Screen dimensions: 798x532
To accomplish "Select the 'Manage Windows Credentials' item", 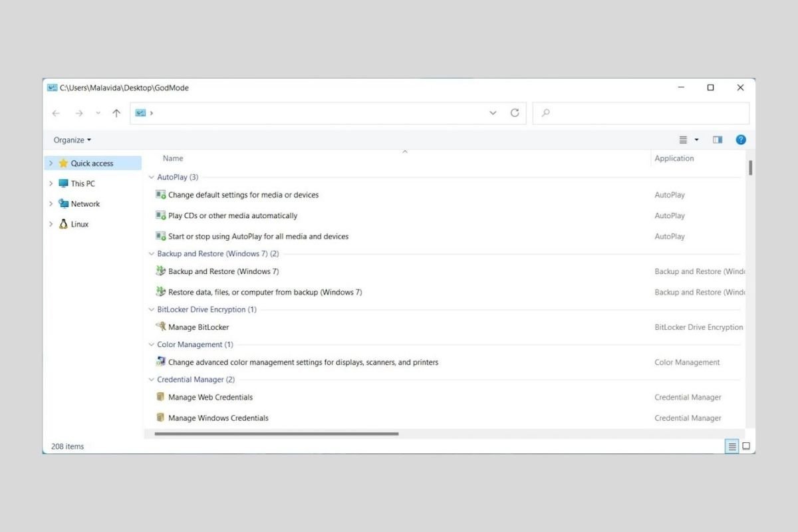I will coord(219,418).
